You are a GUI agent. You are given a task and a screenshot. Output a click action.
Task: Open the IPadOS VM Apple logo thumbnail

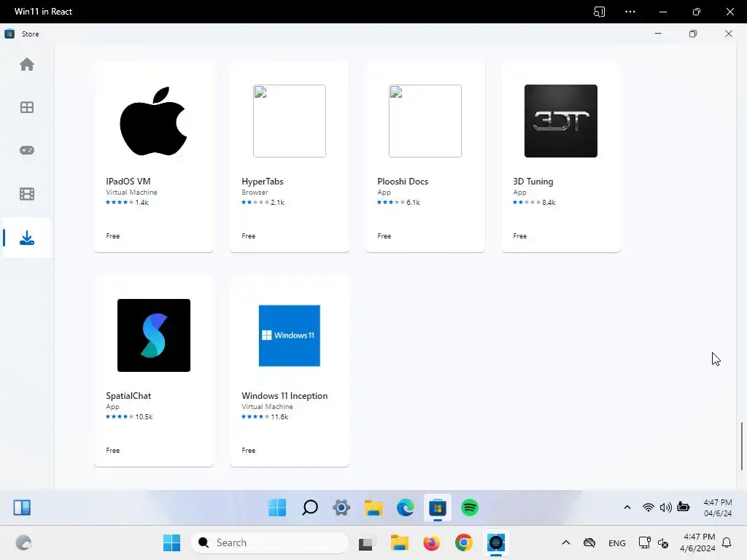(x=153, y=121)
